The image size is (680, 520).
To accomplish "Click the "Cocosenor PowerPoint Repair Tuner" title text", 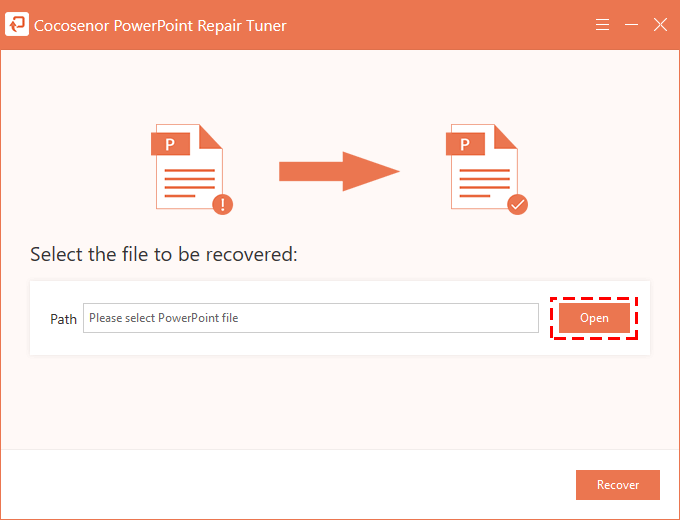I will [x=160, y=26].
